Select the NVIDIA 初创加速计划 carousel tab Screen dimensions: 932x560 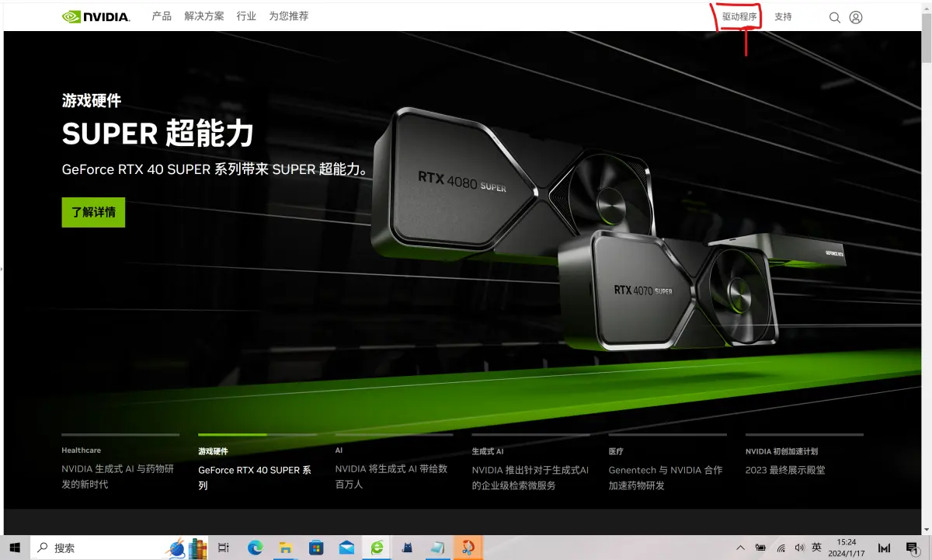click(804, 457)
